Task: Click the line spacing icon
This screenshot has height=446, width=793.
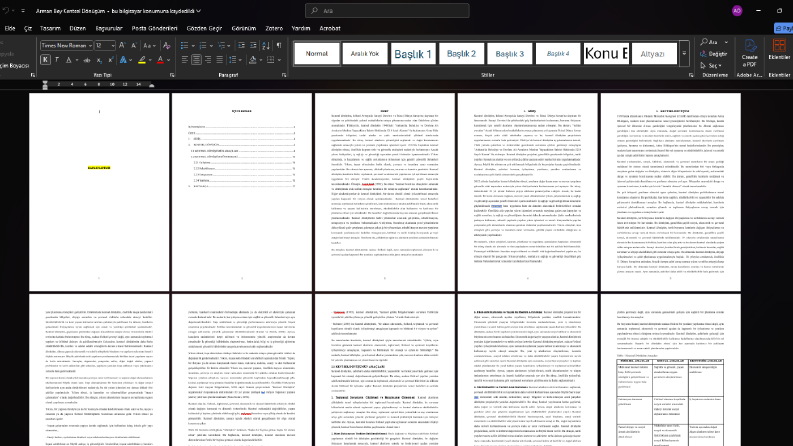Action: (x=233, y=60)
